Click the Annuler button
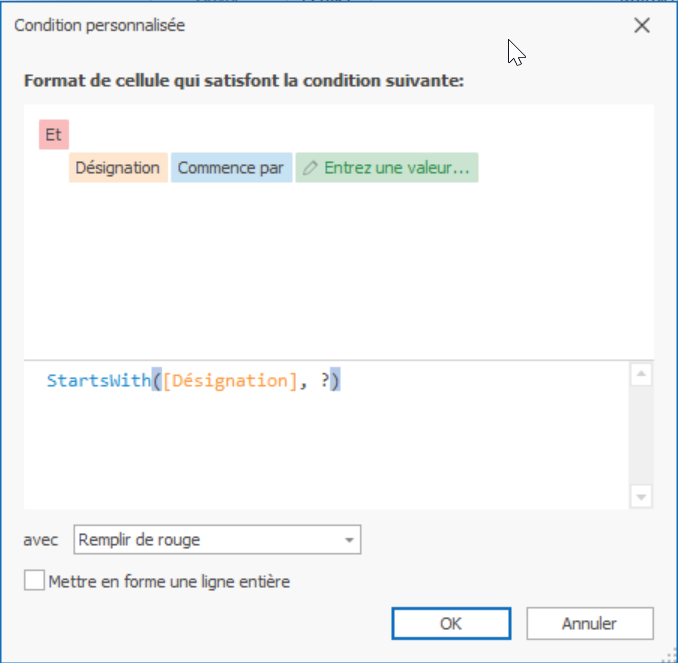Image resolution: width=678 pixels, height=663 pixels. (590, 623)
